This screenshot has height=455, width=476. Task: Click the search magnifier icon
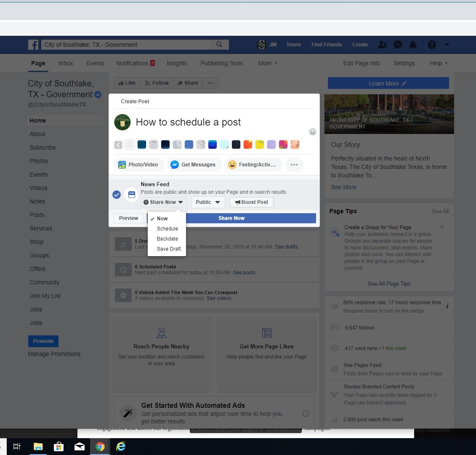click(x=219, y=44)
